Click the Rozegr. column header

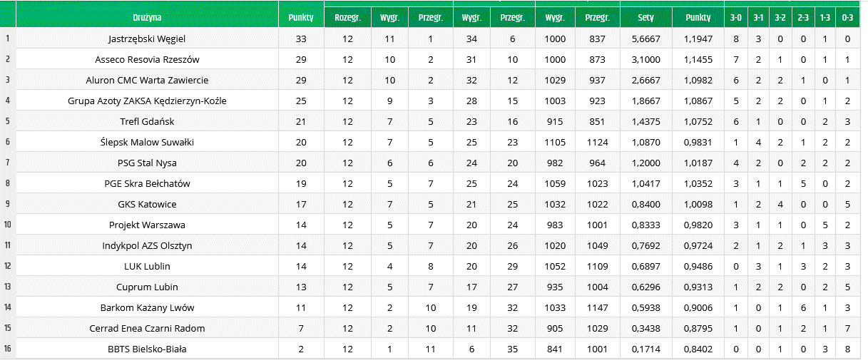pos(347,17)
